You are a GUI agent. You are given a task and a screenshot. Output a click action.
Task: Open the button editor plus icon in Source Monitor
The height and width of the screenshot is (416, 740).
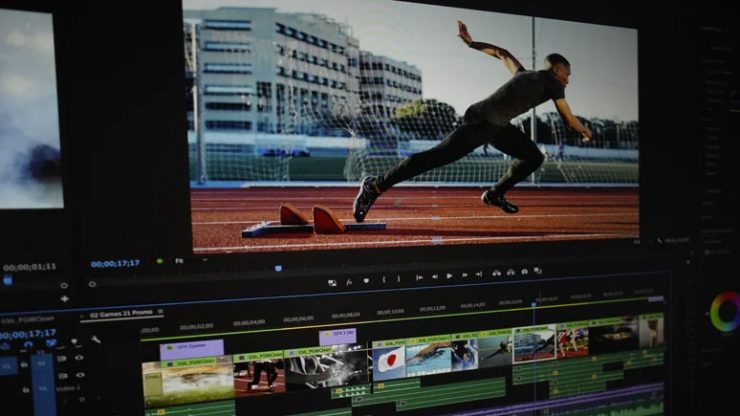tap(64, 298)
